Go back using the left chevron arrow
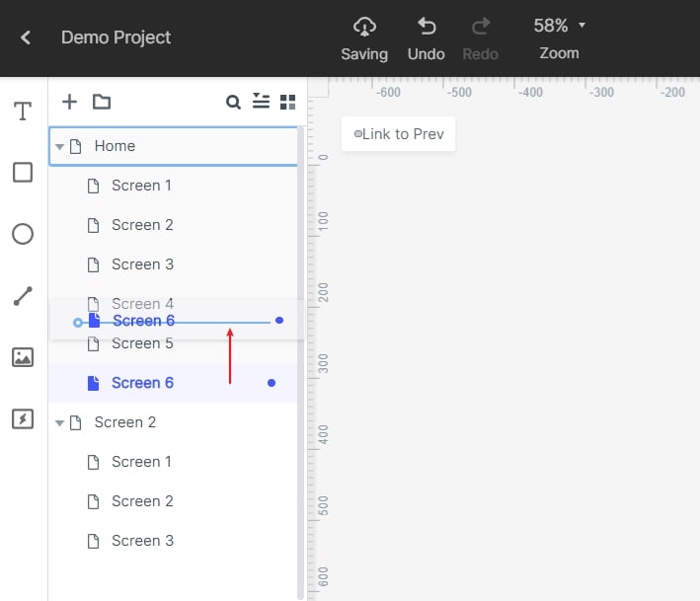 coord(26,38)
